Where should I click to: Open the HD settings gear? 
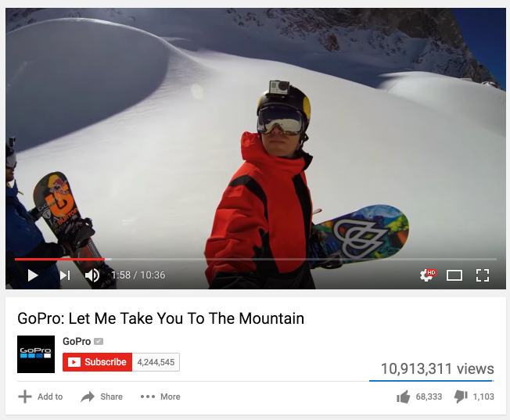[427, 275]
